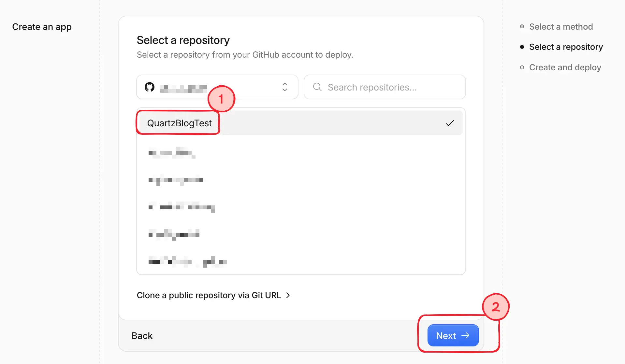Go to Select a method step
The height and width of the screenshot is (364, 625).
[x=561, y=27]
